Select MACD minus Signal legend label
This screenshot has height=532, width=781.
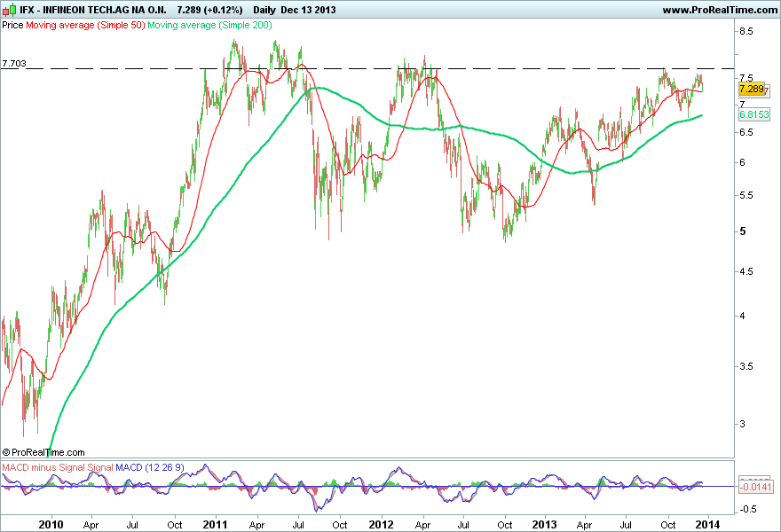43,467
